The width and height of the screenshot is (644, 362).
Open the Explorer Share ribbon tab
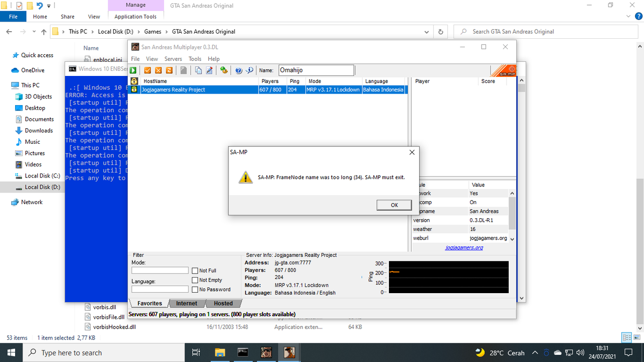click(x=67, y=17)
